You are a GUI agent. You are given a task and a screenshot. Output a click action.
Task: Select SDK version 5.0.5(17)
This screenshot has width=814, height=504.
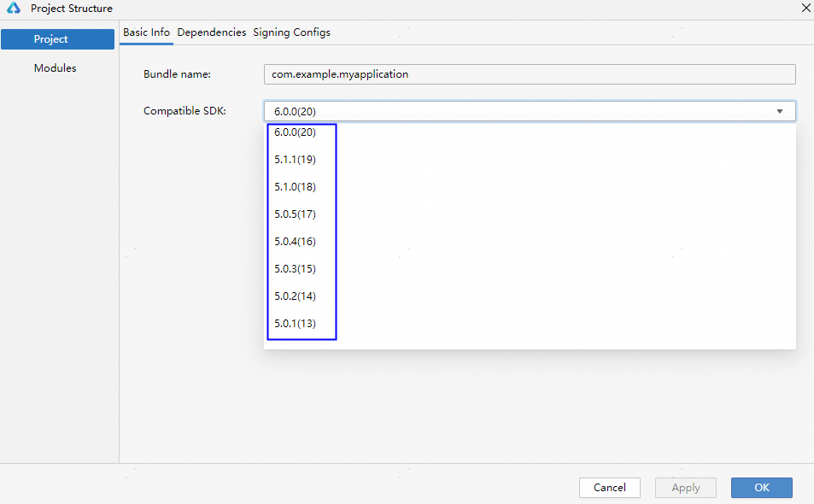296,214
